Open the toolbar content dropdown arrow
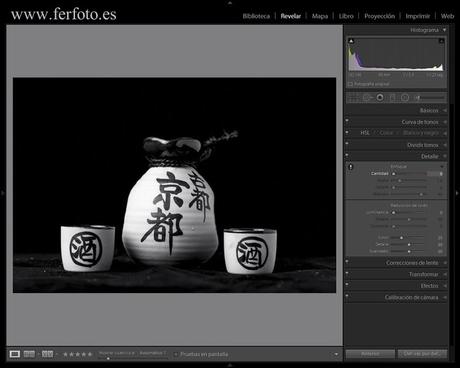Screen dimensions: 460x368 point(336,354)
